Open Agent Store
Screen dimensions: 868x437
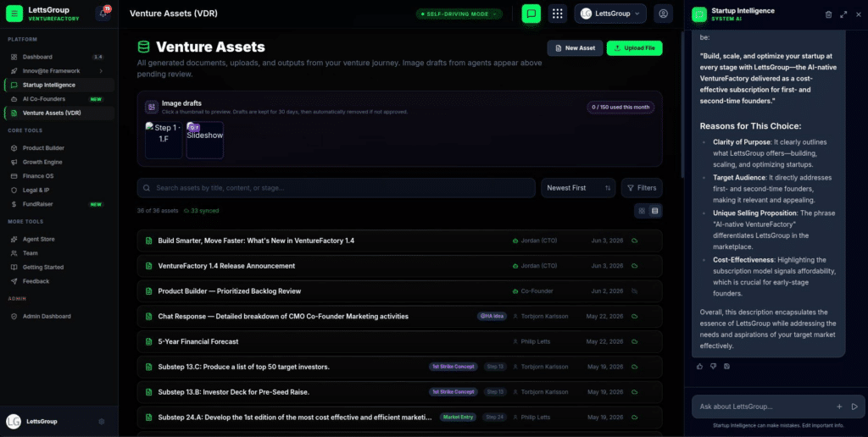tap(58, 240)
